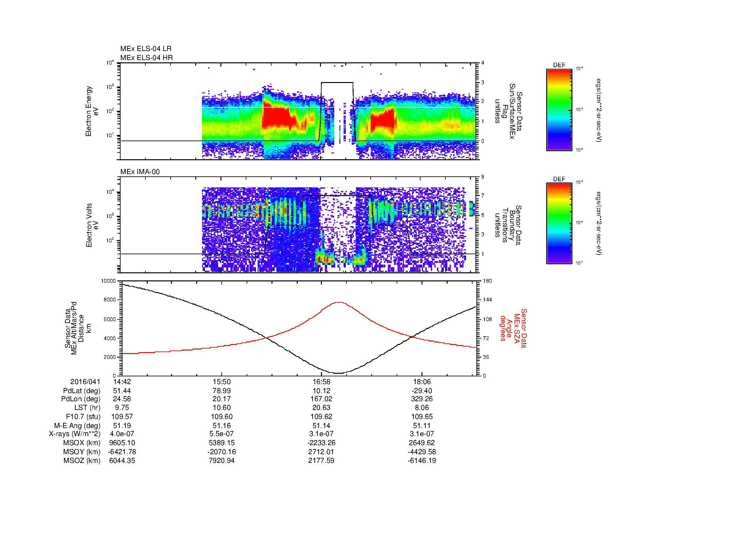Click the MEx IMA-00 panel title
Screen dimensions: 756x534
click(140, 172)
